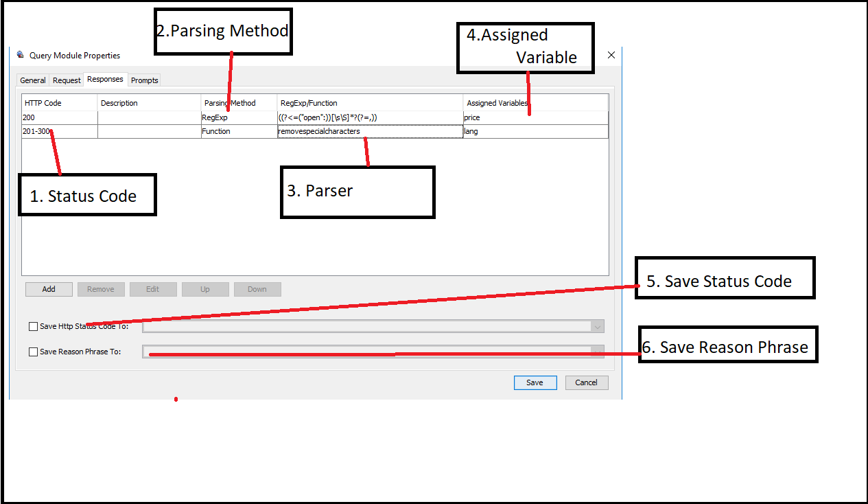
Task: Click the Assigned Variables column header
Action: point(536,103)
